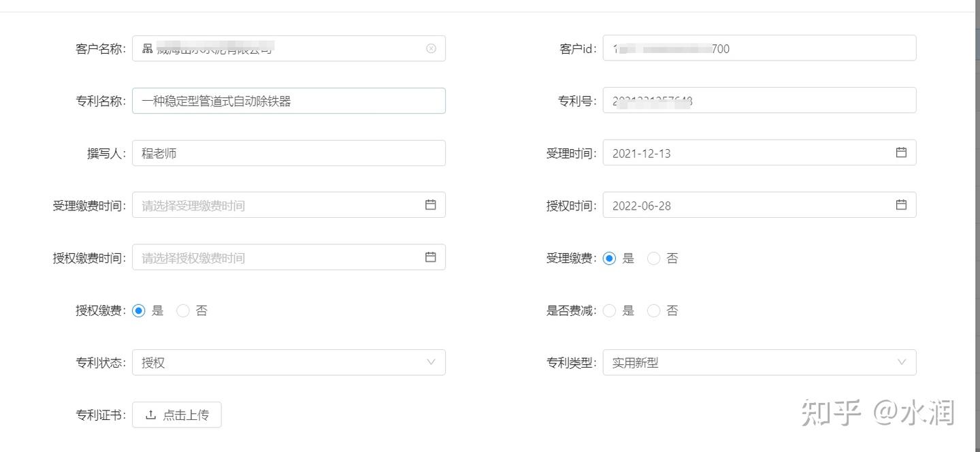Viewport: 980px width, 452px height.
Task: Select 是 for 受理缴费
Action: [610, 258]
